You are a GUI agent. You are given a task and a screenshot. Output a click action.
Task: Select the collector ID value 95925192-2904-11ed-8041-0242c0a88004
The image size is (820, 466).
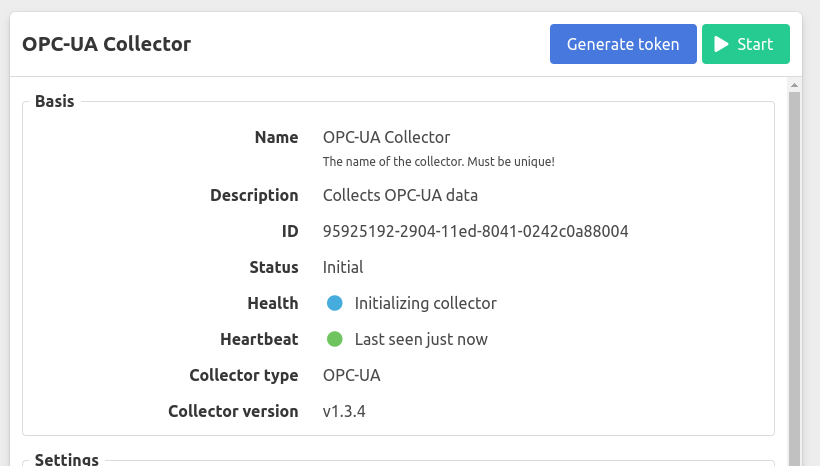(x=475, y=231)
